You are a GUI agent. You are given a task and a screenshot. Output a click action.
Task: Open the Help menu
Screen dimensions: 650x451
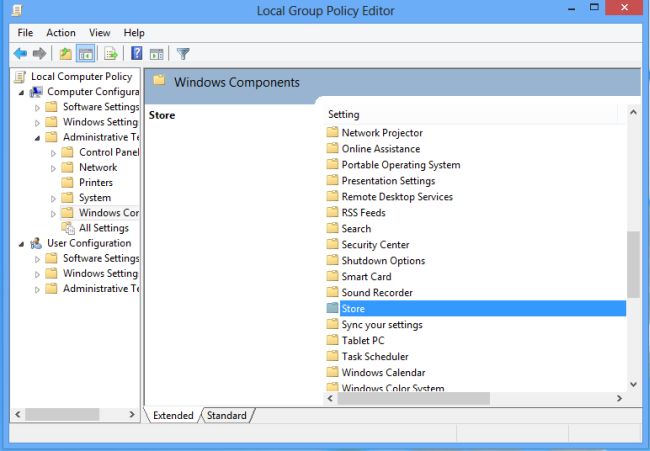pyautogui.click(x=134, y=33)
